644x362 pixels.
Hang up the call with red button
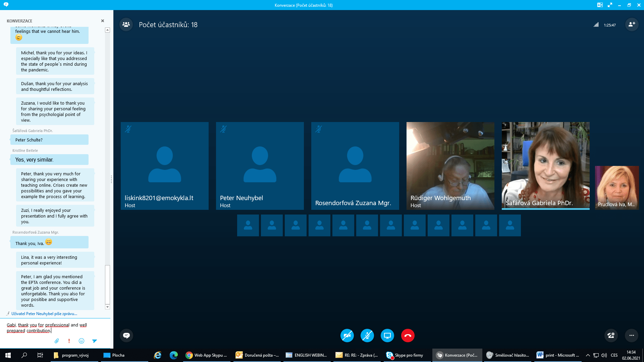(408, 336)
